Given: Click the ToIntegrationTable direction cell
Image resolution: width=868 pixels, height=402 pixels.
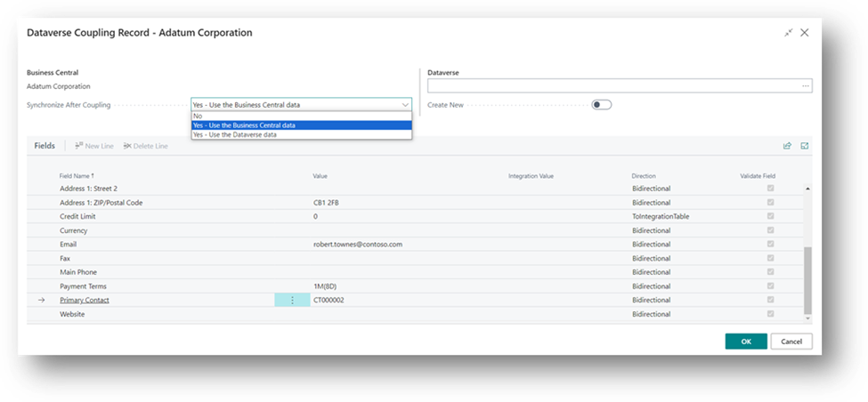Looking at the screenshot, I should click(661, 217).
